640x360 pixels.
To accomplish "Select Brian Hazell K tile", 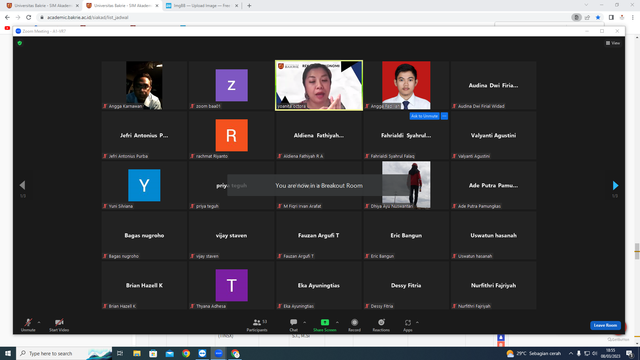I will tap(144, 285).
